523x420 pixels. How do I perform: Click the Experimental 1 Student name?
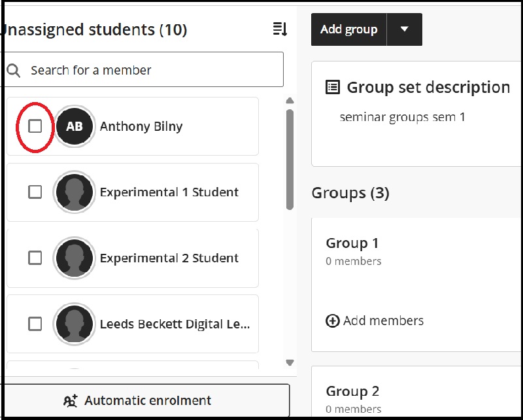tap(169, 192)
